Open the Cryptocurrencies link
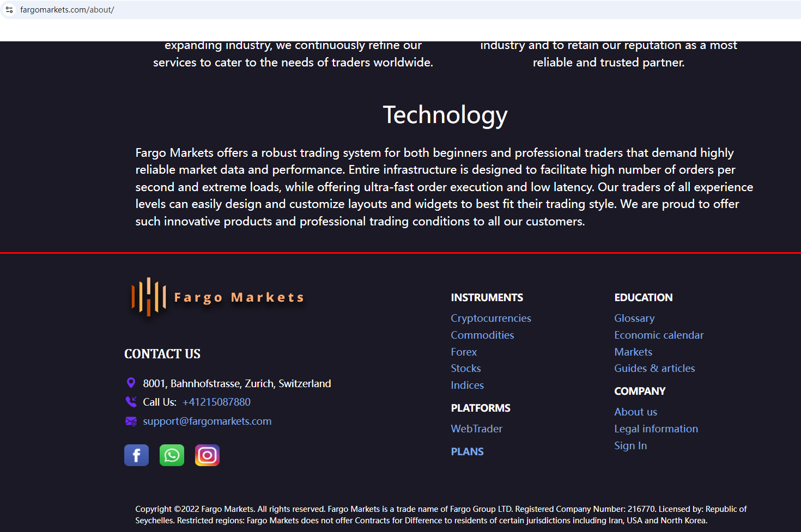801x532 pixels. tap(491, 319)
